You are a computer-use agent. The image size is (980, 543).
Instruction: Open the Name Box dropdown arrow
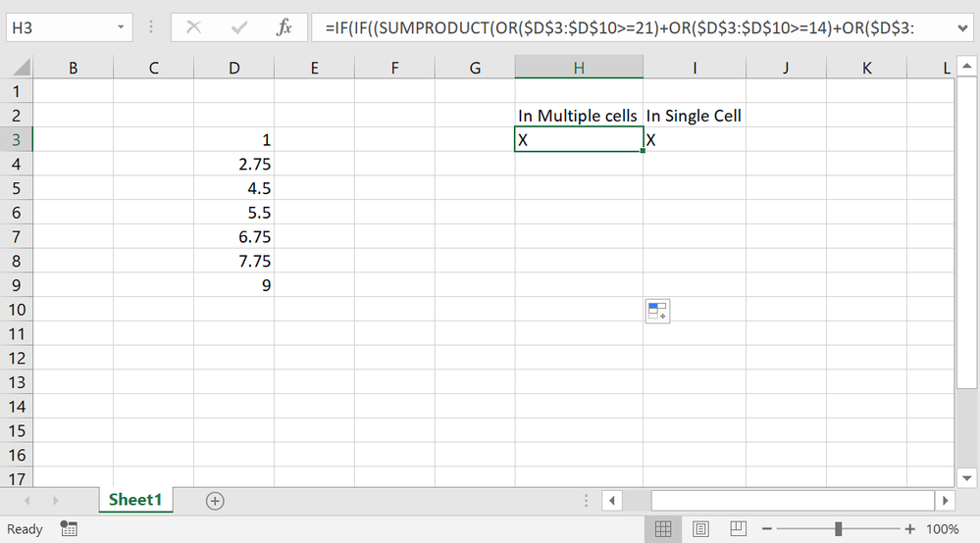click(121, 27)
